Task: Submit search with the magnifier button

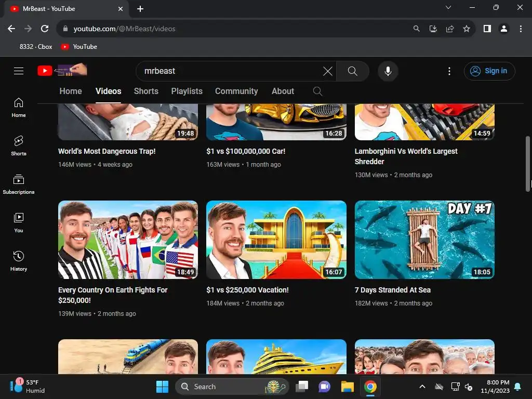Action: (x=353, y=71)
